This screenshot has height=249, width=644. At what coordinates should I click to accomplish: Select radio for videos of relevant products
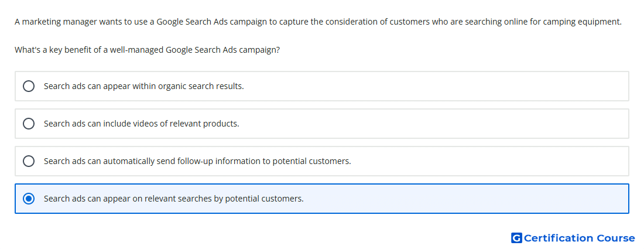29,124
